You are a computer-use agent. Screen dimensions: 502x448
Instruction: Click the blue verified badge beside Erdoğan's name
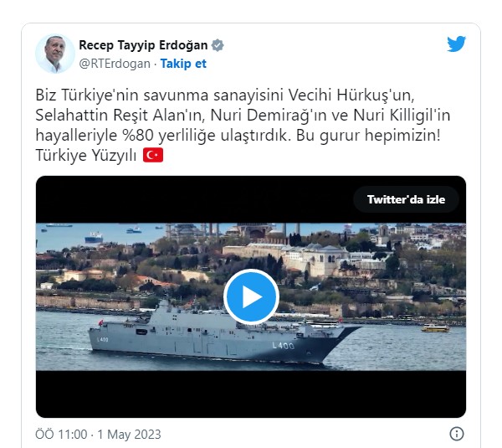click(x=218, y=45)
